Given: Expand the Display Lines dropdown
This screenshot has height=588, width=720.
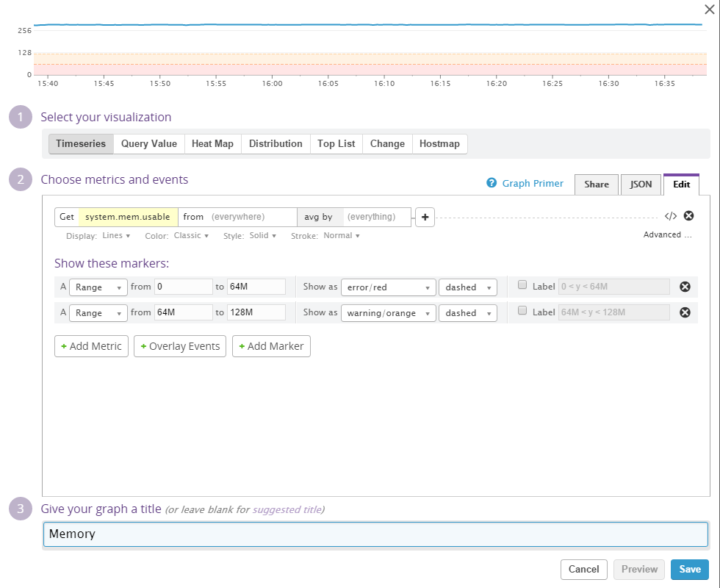Looking at the screenshot, I should click(116, 236).
